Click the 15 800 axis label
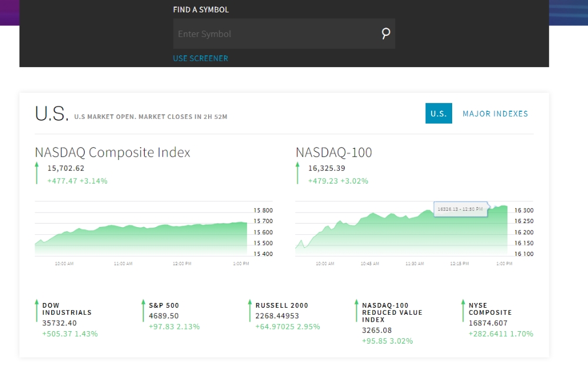This screenshot has height=383, width=588. click(x=263, y=211)
